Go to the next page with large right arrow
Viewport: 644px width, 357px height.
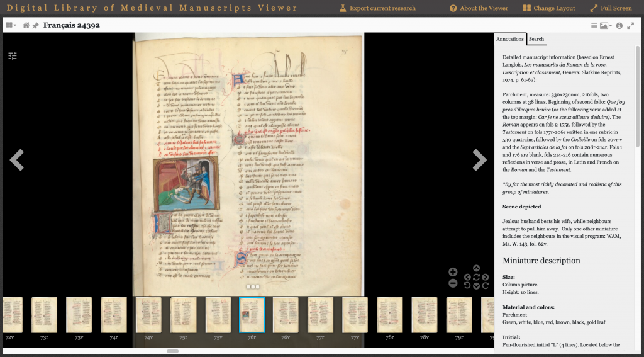tap(479, 160)
